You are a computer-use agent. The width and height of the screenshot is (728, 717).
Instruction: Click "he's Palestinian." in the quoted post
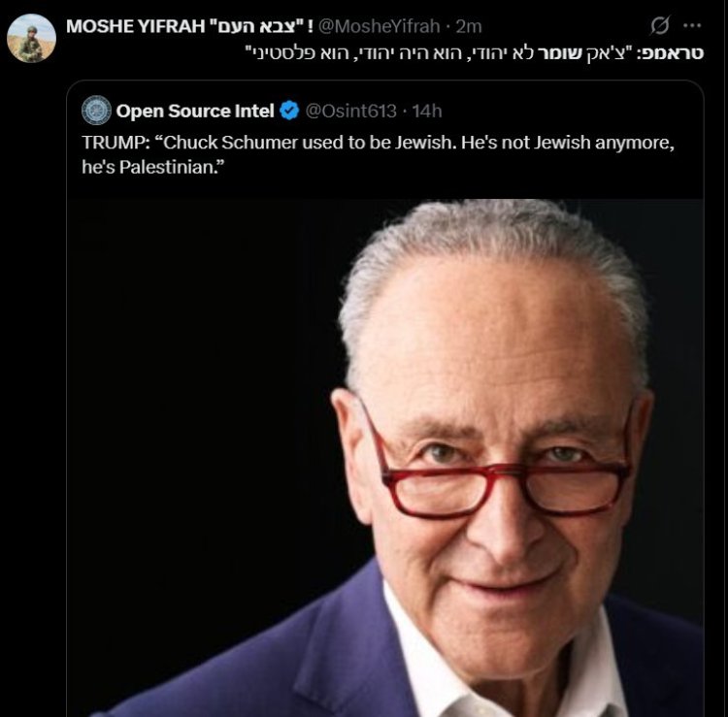pyautogui.click(x=145, y=166)
